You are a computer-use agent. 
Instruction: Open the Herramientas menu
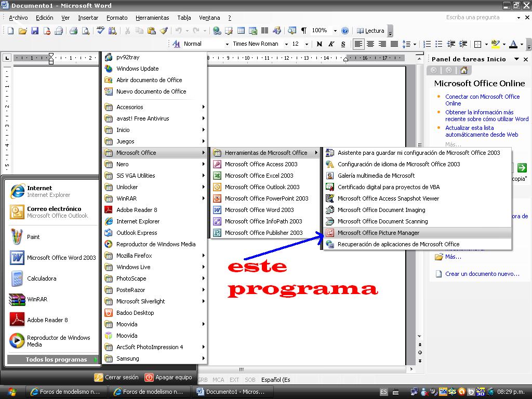152,18
